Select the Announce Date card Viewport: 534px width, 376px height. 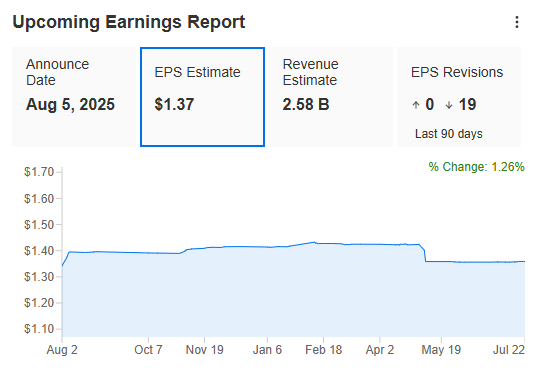pyautogui.click(x=74, y=97)
